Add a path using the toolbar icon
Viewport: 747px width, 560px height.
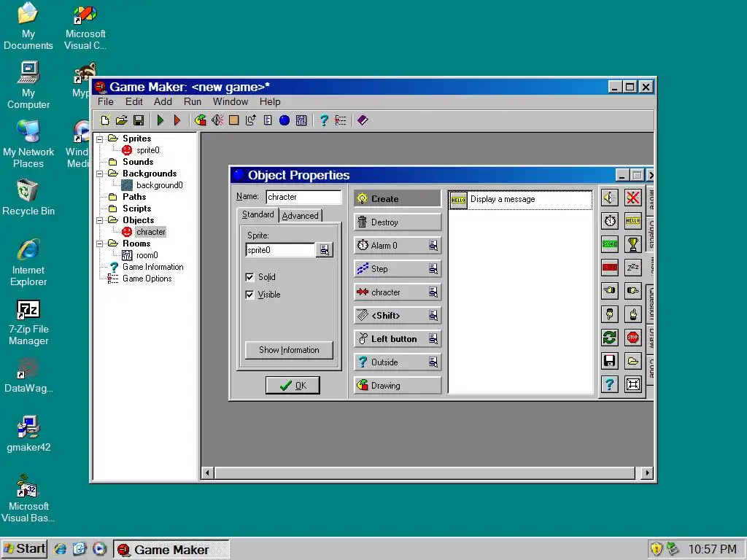[x=251, y=120]
